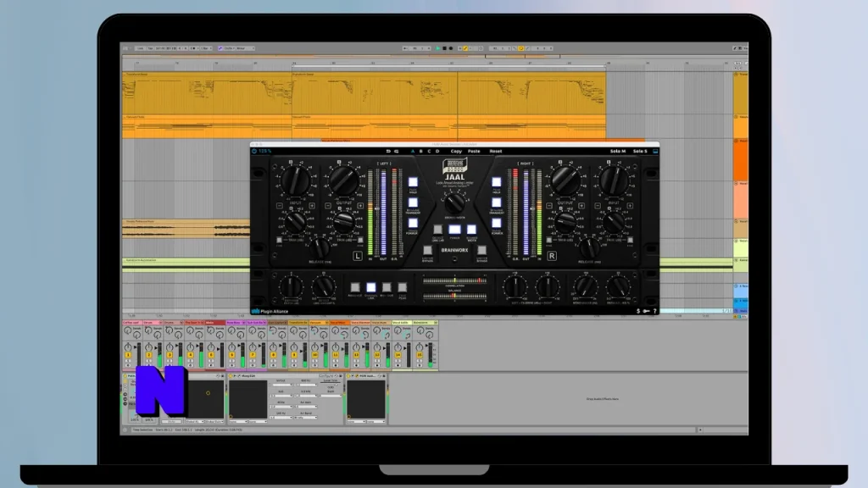The height and width of the screenshot is (488, 868).
Task: Click the Brainworx JAAL logo badge
Action: pos(454,169)
